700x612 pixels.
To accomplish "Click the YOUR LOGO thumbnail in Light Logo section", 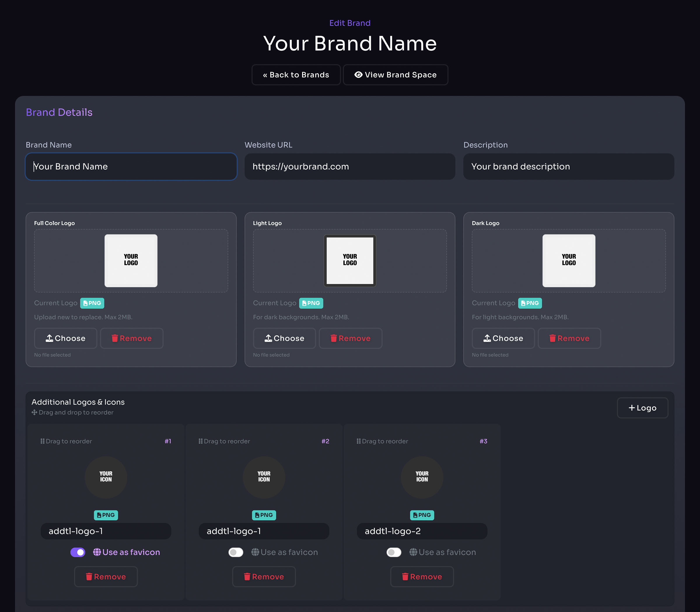I will point(349,261).
